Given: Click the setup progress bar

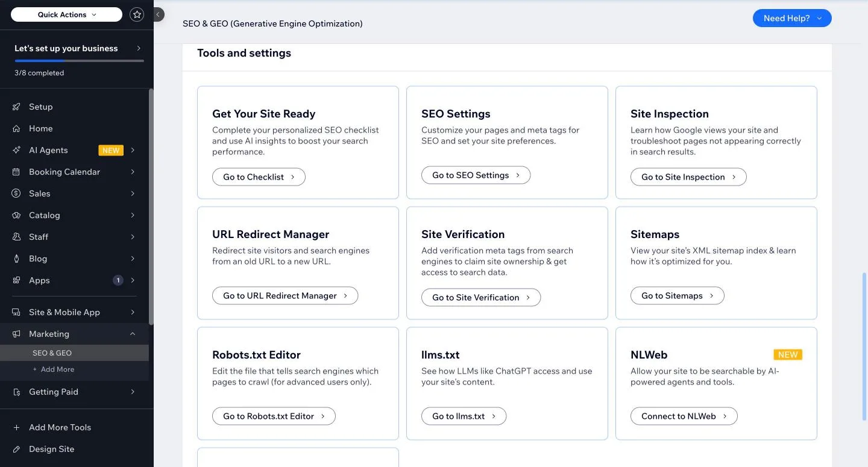Looking at the screenshot, I should [79, 61].
